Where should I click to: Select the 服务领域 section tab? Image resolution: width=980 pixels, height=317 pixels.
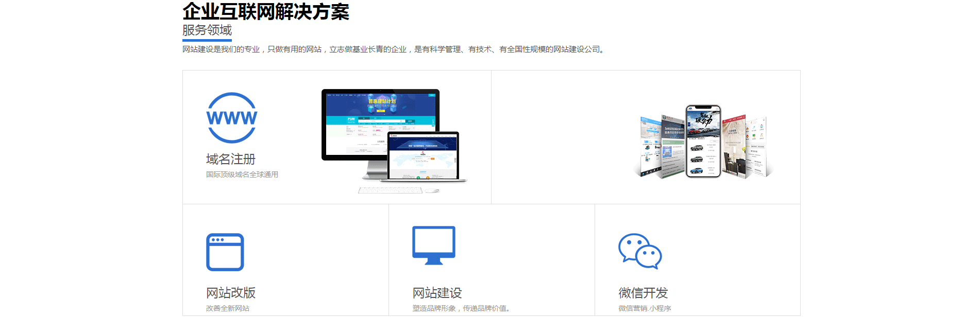tap(207, 30)
